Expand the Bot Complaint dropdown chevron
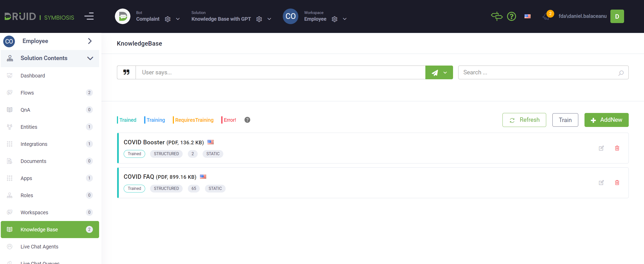 tap(178, 19)
